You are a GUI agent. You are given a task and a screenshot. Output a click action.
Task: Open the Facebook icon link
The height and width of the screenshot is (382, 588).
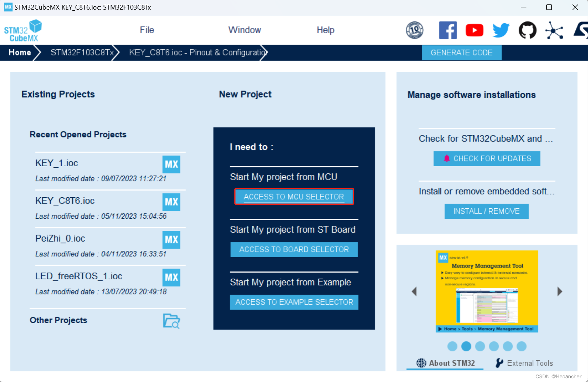pos(448,30)
